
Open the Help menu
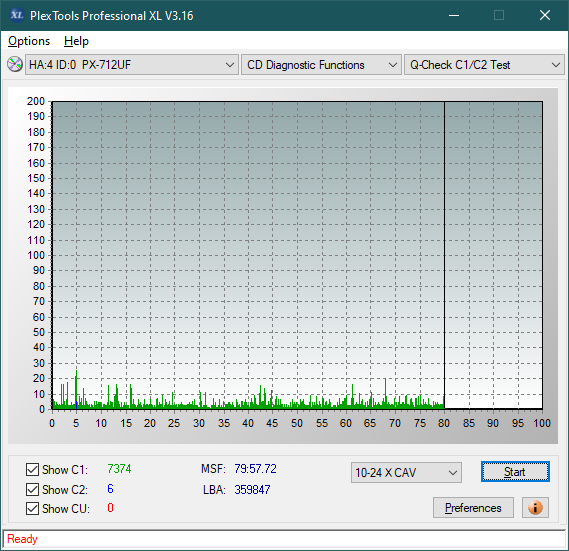(x=76, y=41)
